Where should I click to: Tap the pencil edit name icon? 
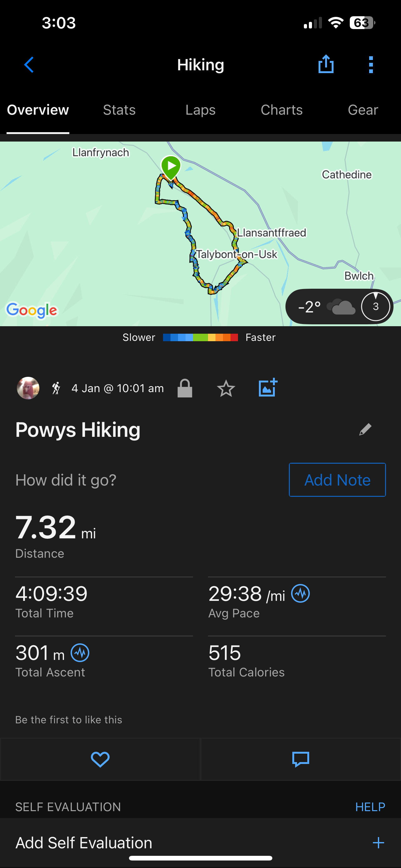[365, 430]
